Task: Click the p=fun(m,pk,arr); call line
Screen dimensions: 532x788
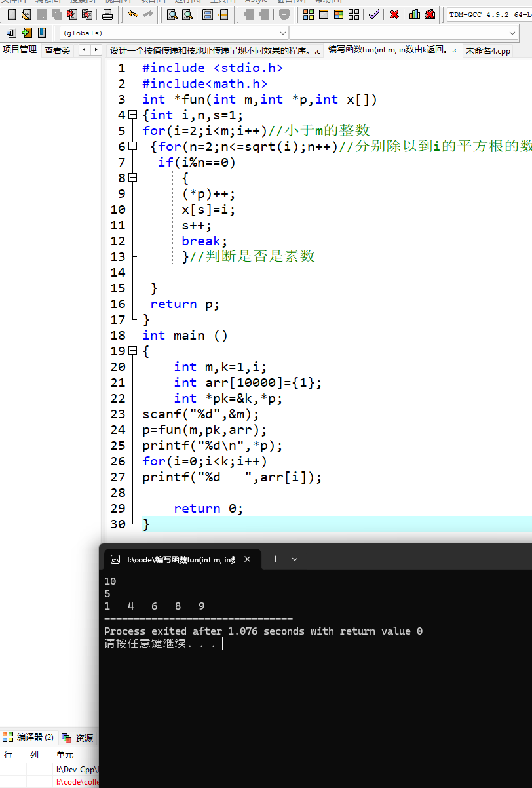Action: [205, 429]
